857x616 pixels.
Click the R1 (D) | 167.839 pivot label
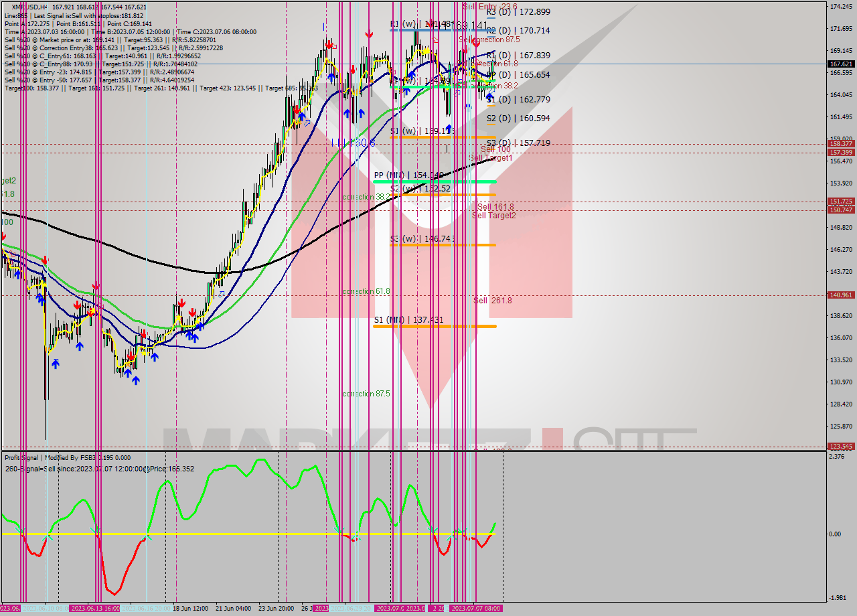pos(518,56)
